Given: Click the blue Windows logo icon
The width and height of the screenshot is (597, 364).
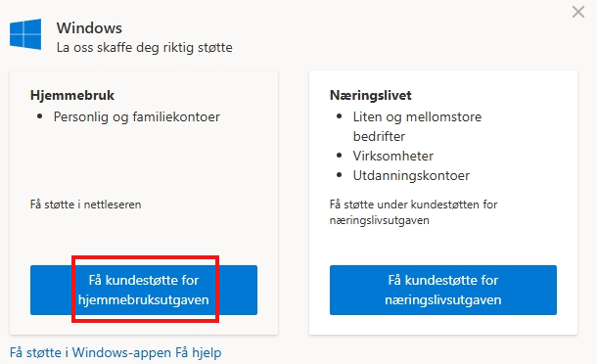Looking at the screenshot, I should 25,34.
